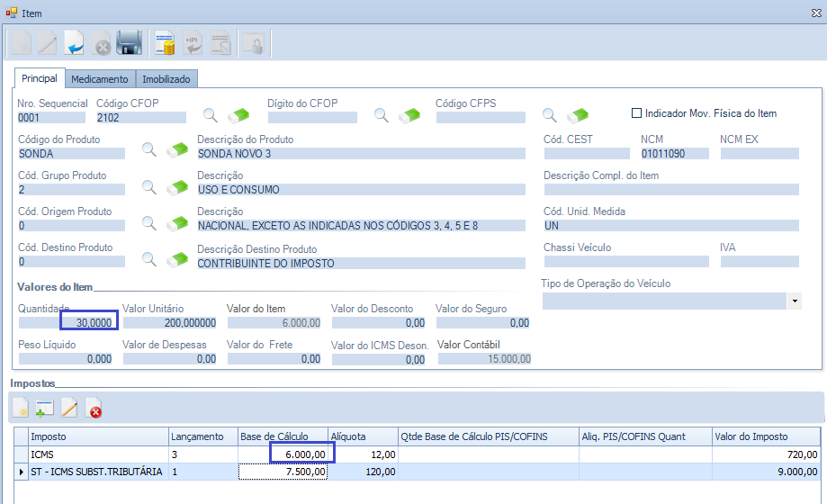The height and width of the screenshot is (504, 827).
Task: Sort by the Valor do Imposto column header
Action: tap(765, 436)
